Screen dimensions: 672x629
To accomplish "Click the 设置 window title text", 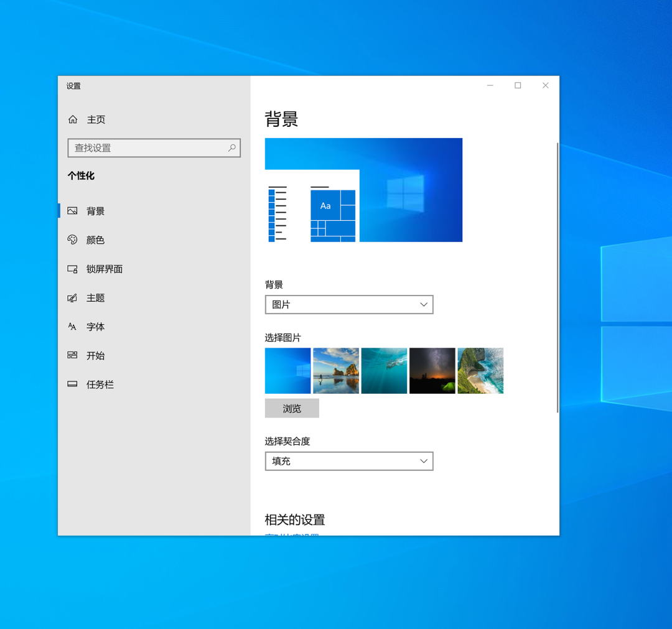I will 73,86.
